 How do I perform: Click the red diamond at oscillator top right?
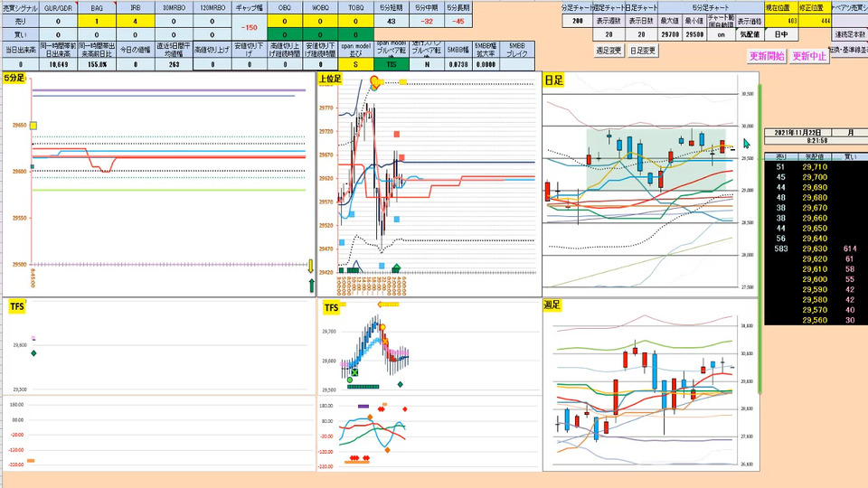click(405, 409)
